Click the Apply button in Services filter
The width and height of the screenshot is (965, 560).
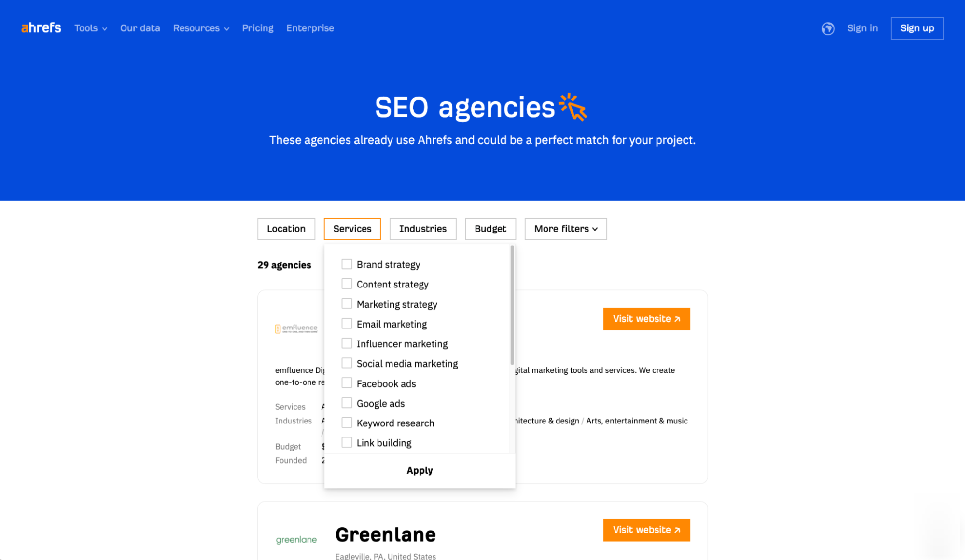420,471
